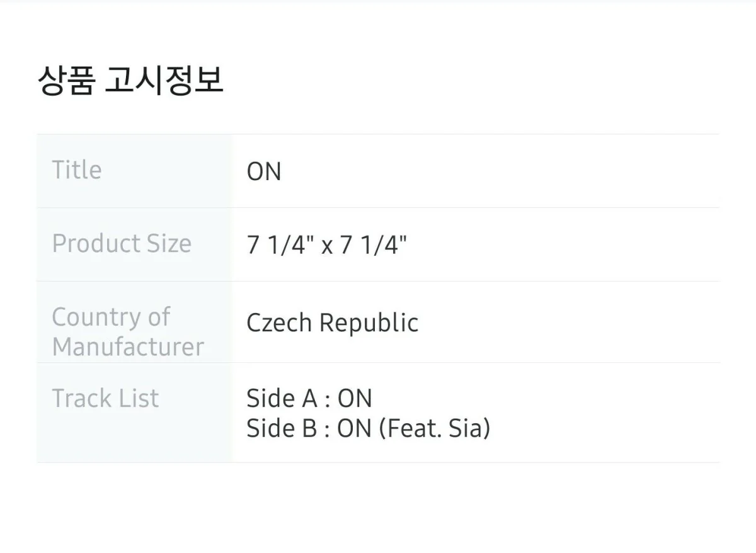Click the word Manufacturer in the label

128,347
